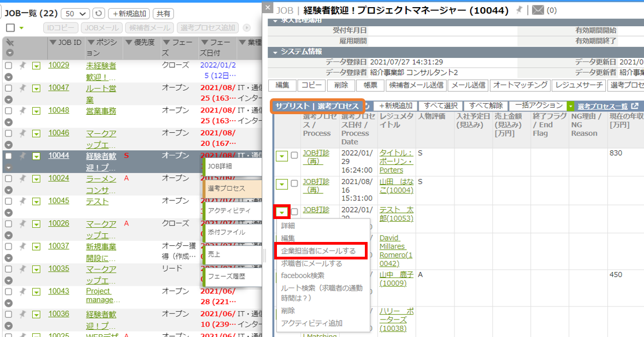Tick checkbox for 山田 はなこ process row

coord(294,184)
